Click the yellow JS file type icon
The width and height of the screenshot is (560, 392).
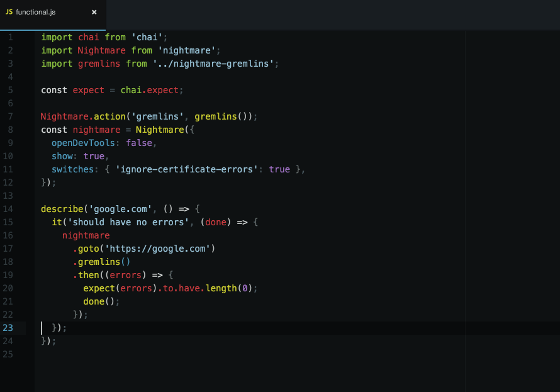(x=11, y=11)
